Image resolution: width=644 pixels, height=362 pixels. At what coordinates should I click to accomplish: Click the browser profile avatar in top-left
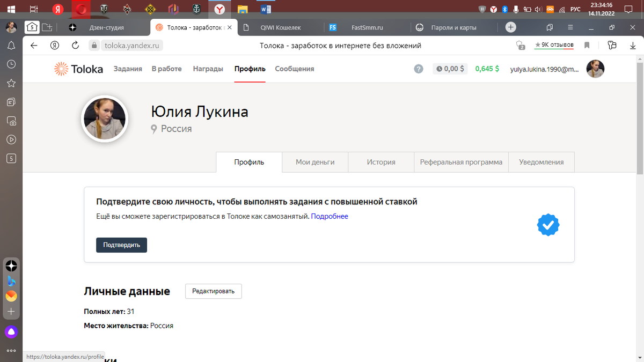click(11, 27)
